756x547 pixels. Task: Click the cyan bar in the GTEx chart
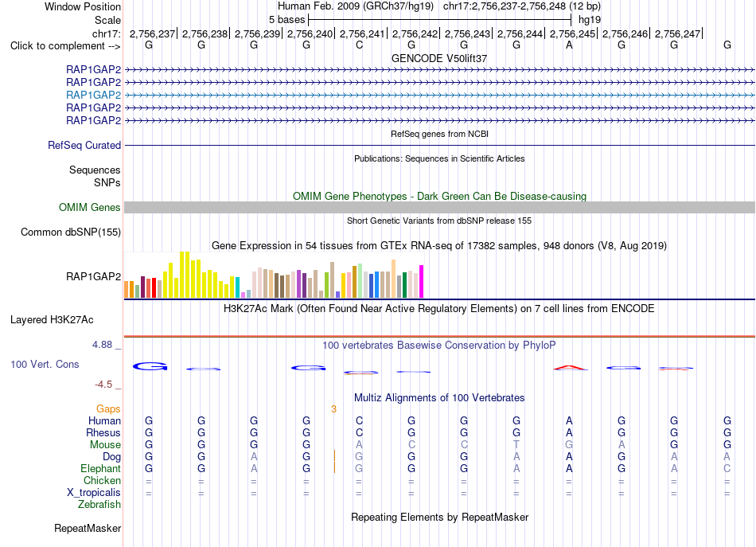(x=238, y=287)
